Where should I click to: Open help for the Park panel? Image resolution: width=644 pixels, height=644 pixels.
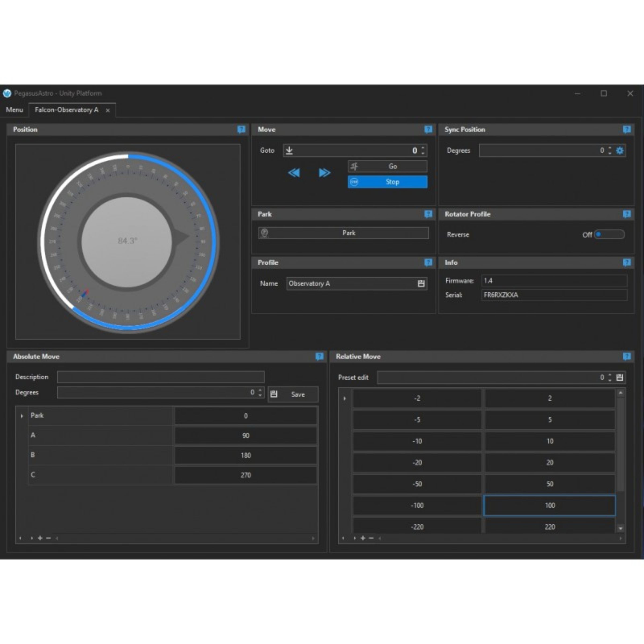[x=428, y=214]
